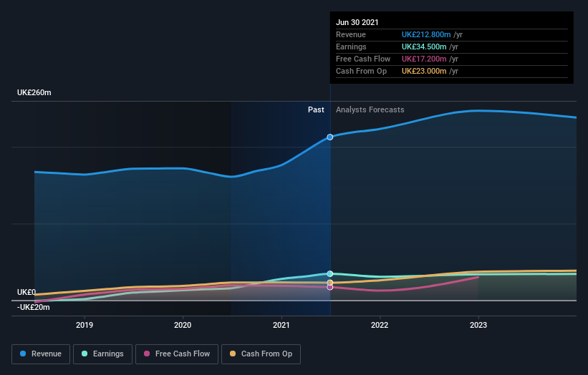Click the Past section label
The width and height of the screenshot is (588, 375).
[316, 109]
